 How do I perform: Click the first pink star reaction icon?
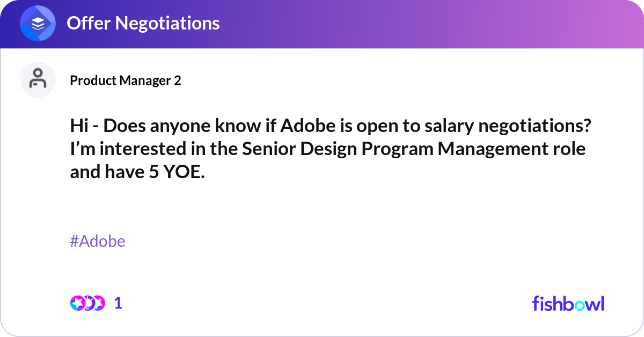point(77,303)
